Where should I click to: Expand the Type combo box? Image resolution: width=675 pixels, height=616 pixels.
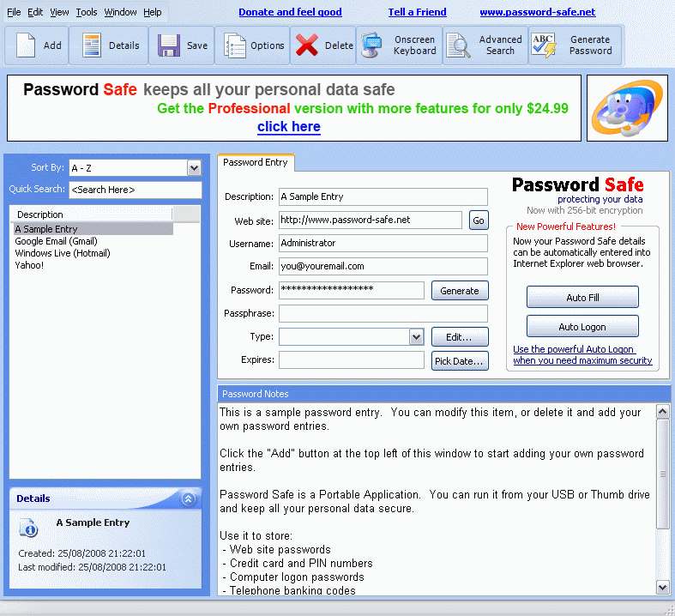416,336
